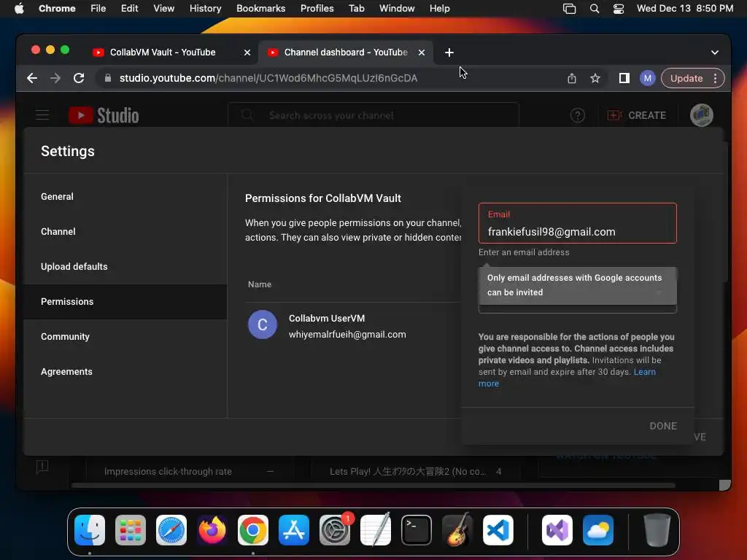Open the Bookmarks menu
Image resolution: width=747 pixels, height=560 pixels.
pos(260,9)
